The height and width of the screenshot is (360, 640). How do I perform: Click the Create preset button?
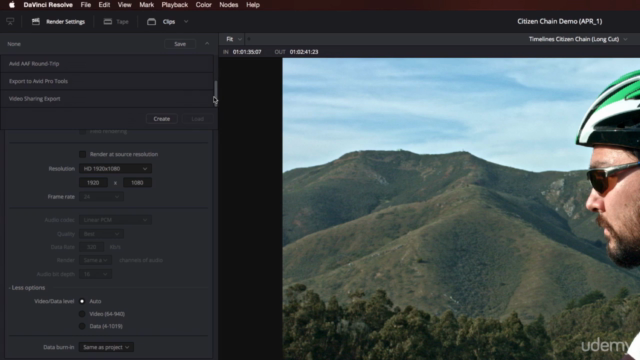(162, 119)
